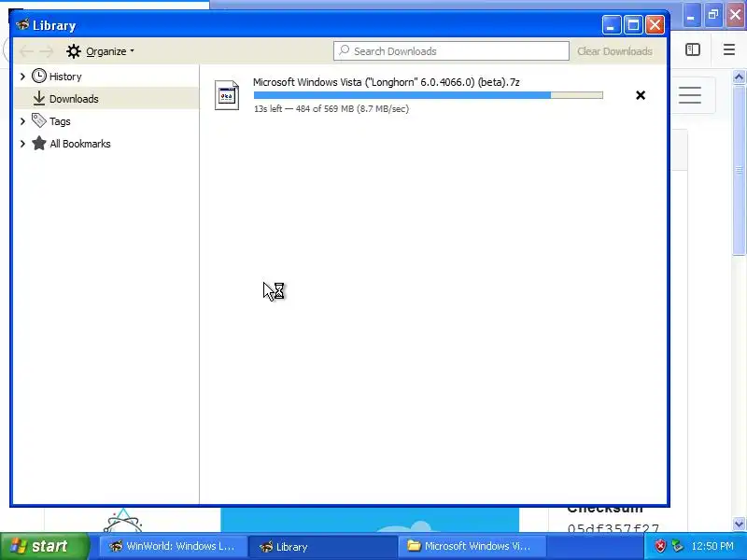Switch to Library taskbar item
747x560 pixels.
[x=322, y=546]
